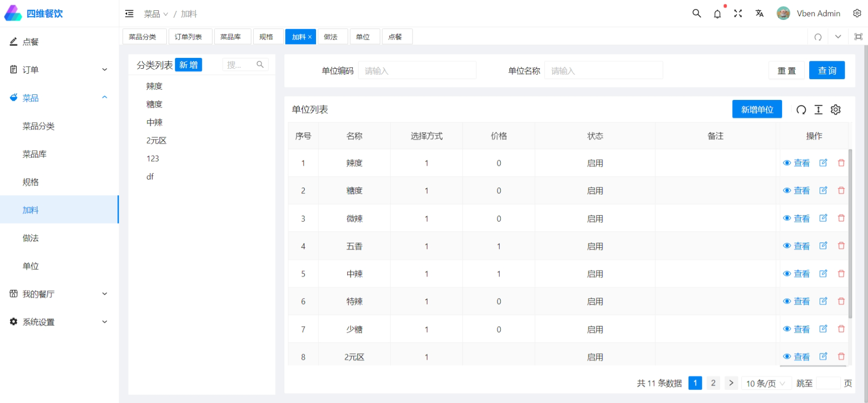
Task: Focus the 跳至 page jump input
Action: [828, 383]
